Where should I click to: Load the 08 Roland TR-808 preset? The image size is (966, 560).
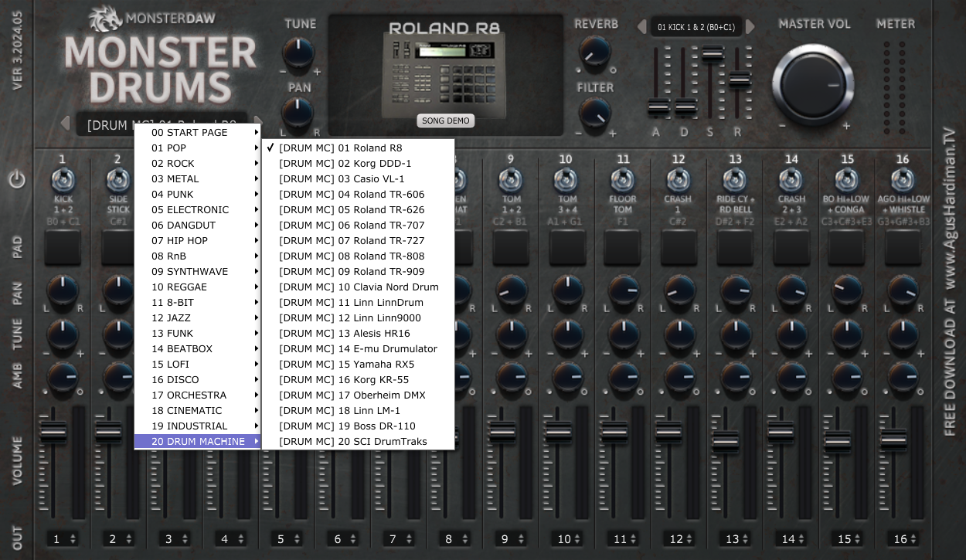click(x=358, y=256)
